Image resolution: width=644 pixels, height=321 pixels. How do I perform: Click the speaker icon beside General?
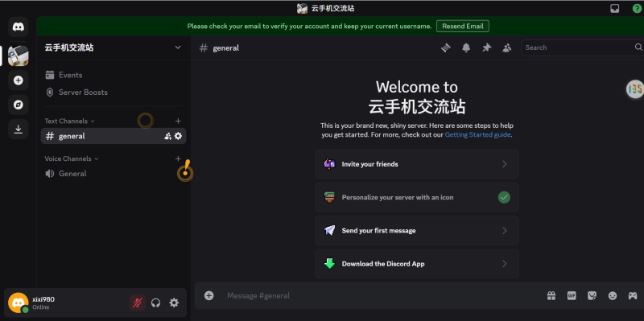point(50,174)
